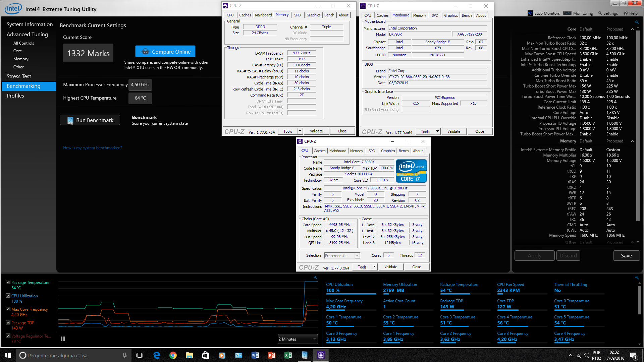Open Profiles in XTU sidebar
Viewport: 644px width, 362px height.
click(15, 96)
